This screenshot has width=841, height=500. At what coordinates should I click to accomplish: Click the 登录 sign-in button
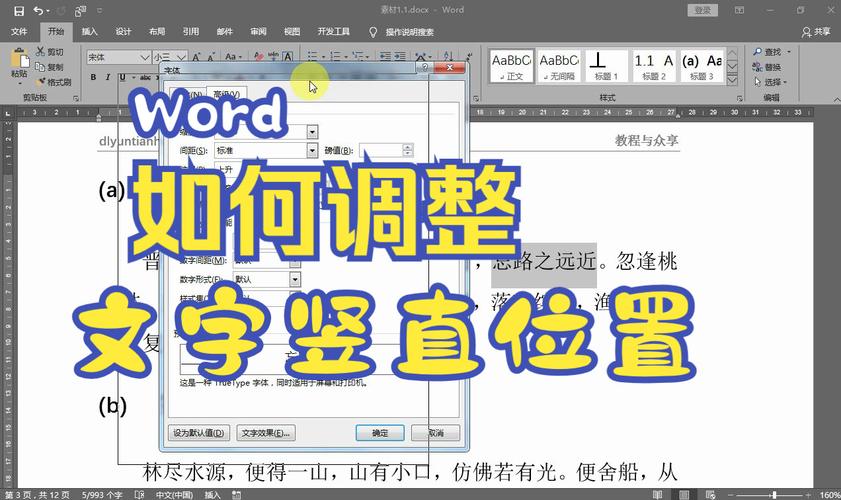coord(703,10)
